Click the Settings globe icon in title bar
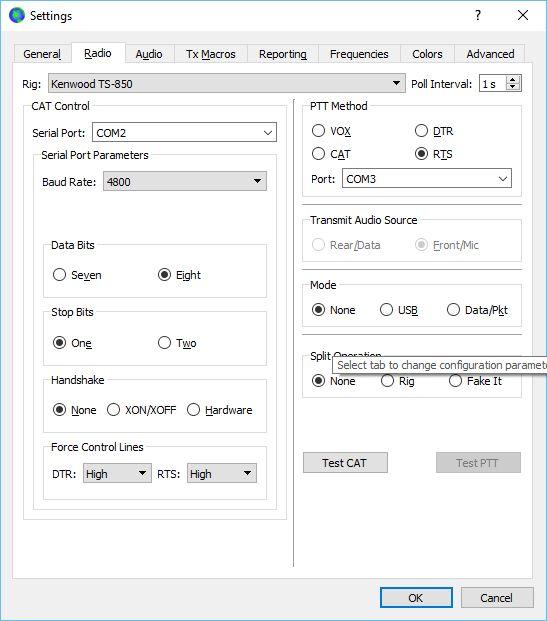The height and width of the screenshot is (621, 547). point(17,15)
